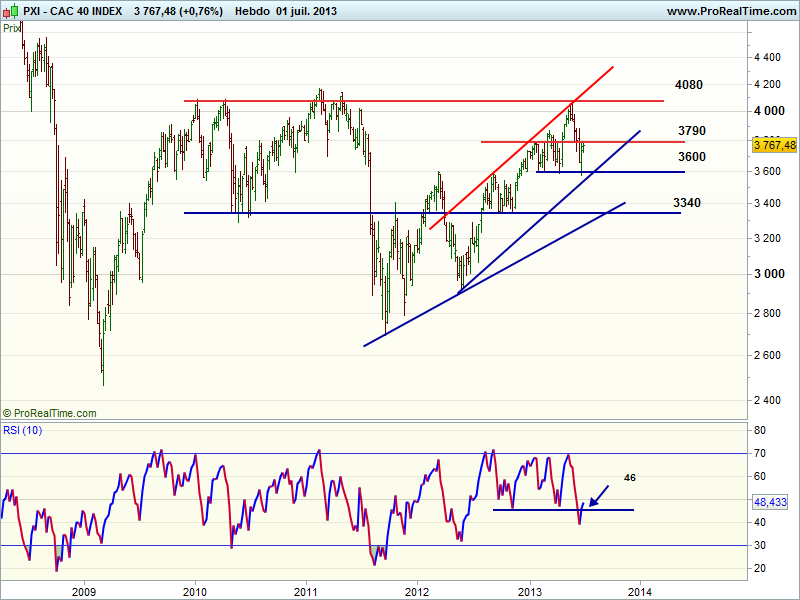Click the 3600 support level label
Image resolution: width=800 pixels, height=600 pixels.
692,157
